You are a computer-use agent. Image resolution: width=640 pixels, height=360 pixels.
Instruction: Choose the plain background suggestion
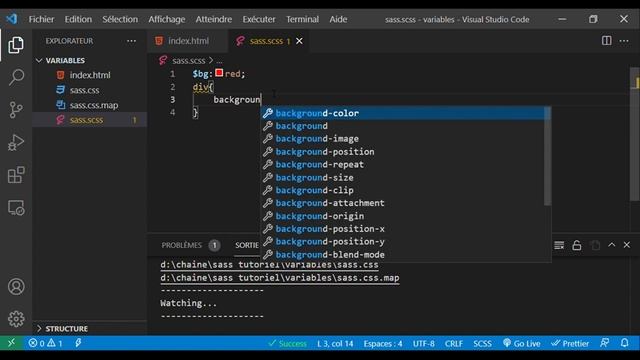(403, 126)
